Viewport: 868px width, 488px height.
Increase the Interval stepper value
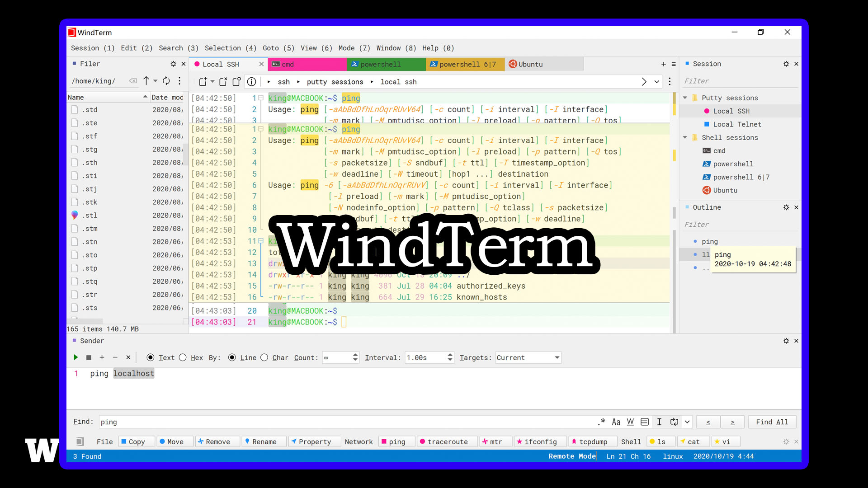pos(450,355)
